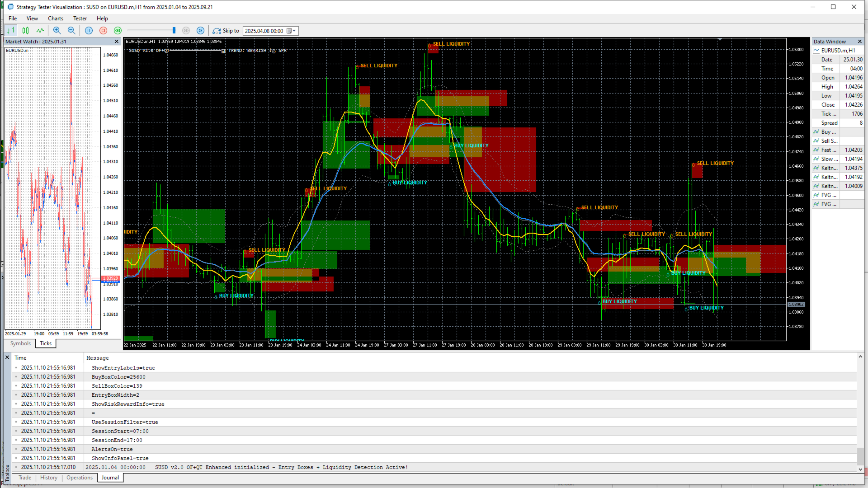The height and width of the screenshot is (488, 868).
Task: Close the Market Watch panel
Action: point(117,42)
